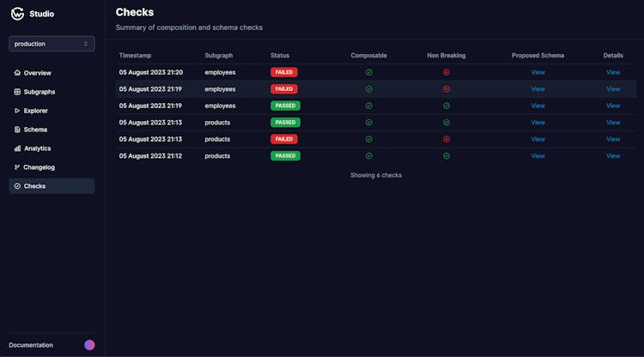Click the Timestamp column header

tap(135, 56)
